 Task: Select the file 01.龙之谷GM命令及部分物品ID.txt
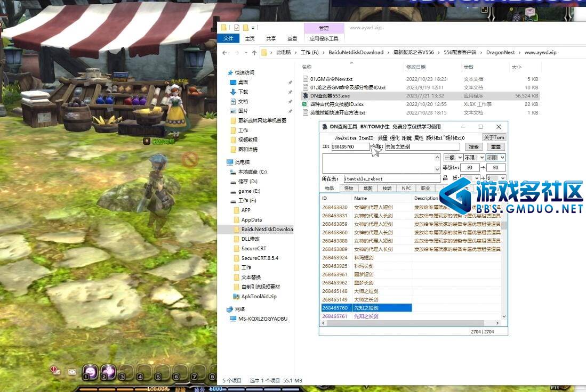[x=348, y=87]
